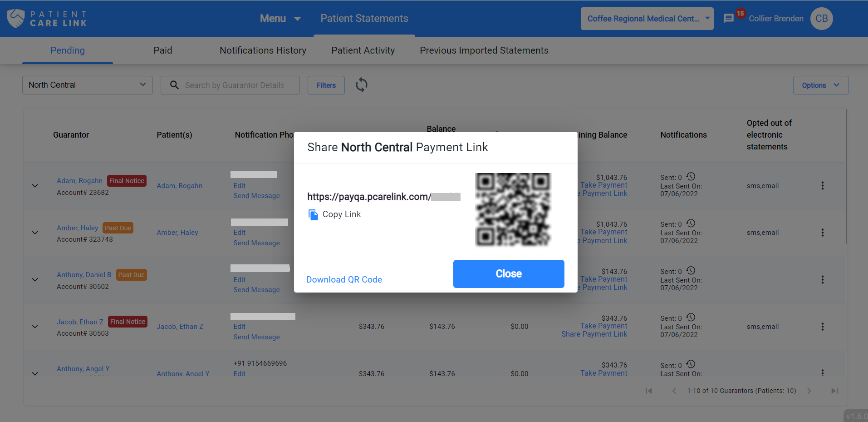Go to first page of guarantors

coord(649,391)
